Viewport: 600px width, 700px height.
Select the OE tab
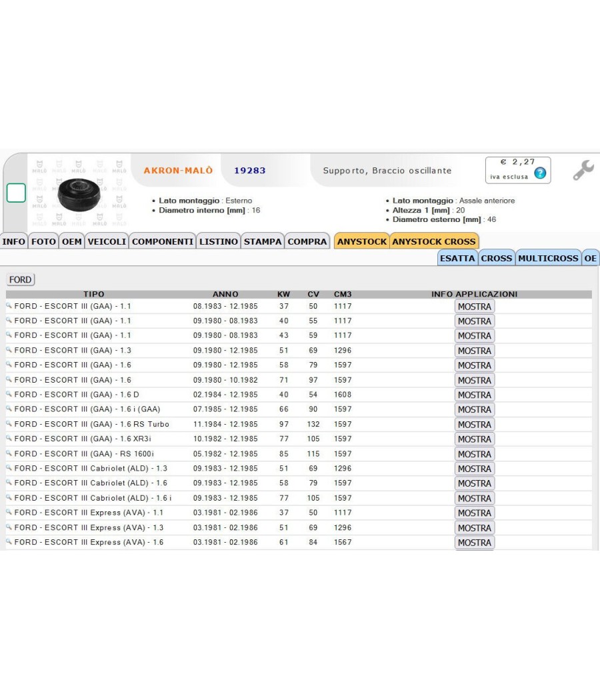click(x=591, y=258)
